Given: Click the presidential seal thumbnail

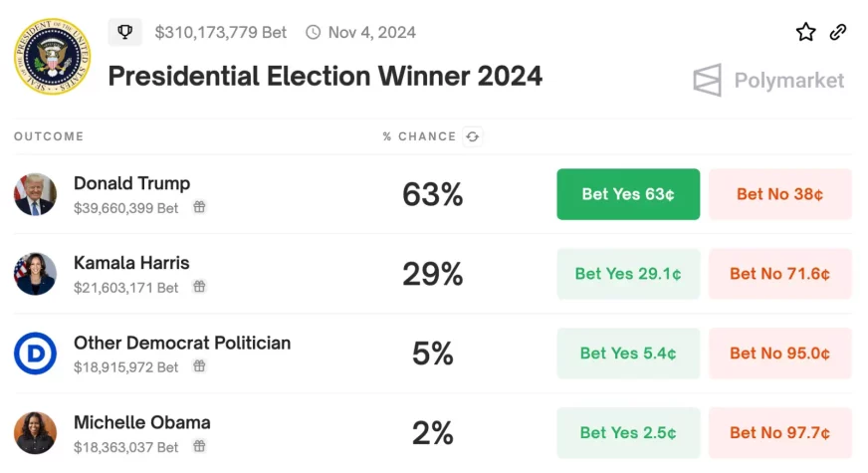Looking at the screenshot, I should pyautogui.click(x=51, y=57).
